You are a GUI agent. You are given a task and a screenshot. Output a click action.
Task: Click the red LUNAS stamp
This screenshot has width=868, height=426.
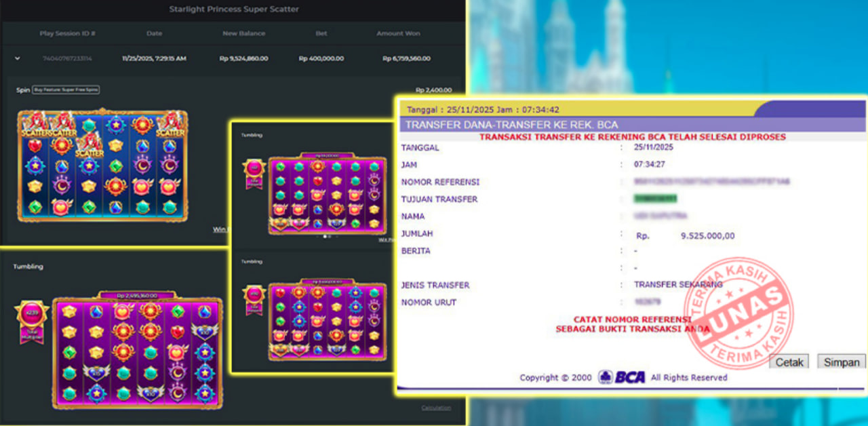point(737,313)
